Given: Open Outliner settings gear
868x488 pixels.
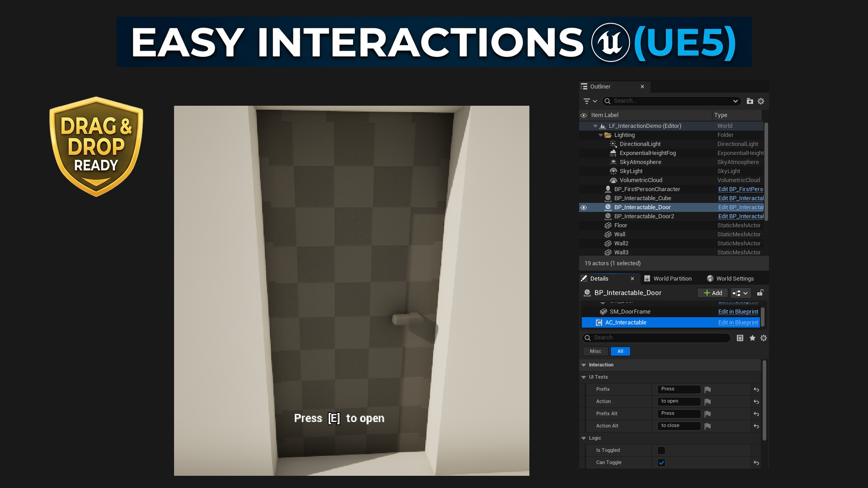Looking at the screenshot, I should pos(761,101).
